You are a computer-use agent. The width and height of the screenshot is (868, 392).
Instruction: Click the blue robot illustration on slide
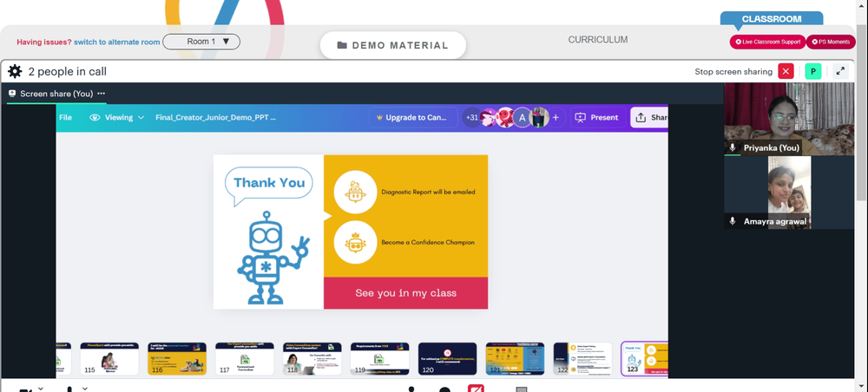pos(273,258)
